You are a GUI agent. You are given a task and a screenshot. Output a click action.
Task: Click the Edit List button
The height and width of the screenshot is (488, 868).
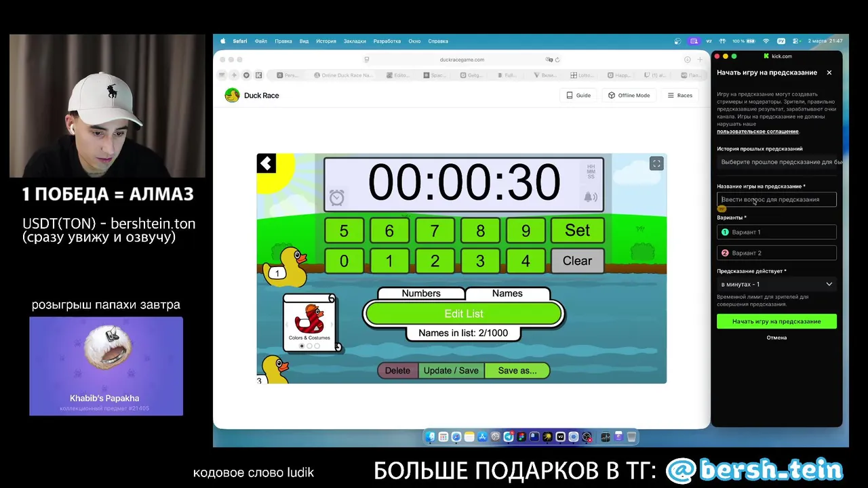point(464,314)
